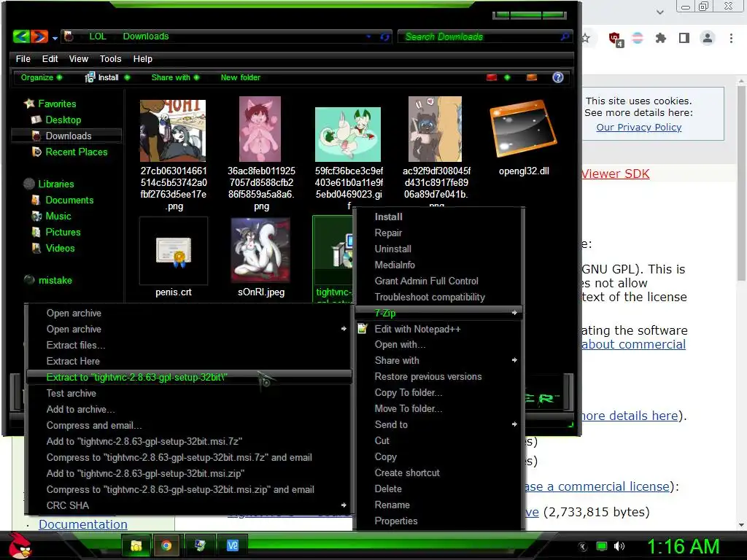Open Chrome's three-dot menu
Image resolution: width=747 pixels, height=560 pixels.
tap(731, 38)
